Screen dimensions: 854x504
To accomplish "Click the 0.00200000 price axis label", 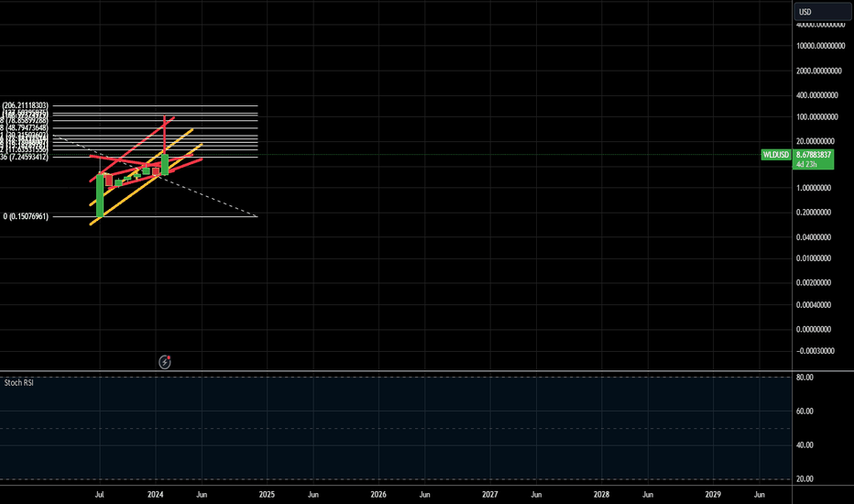I will click(814, 283).
